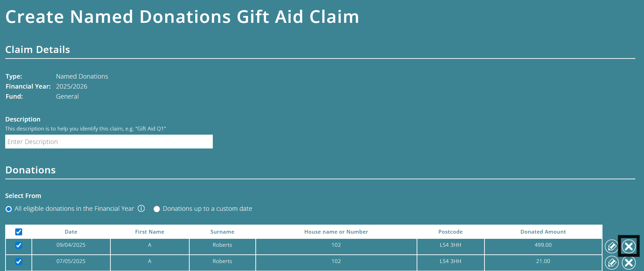This screenshot has width=644, height=271.
Task: Click the General fund value
Action: 67,96
